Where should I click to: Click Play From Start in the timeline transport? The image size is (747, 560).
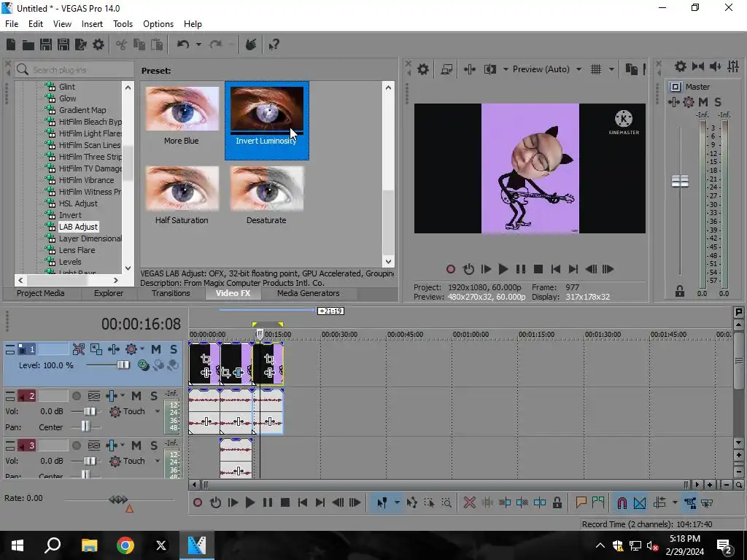tap(233, 502)
